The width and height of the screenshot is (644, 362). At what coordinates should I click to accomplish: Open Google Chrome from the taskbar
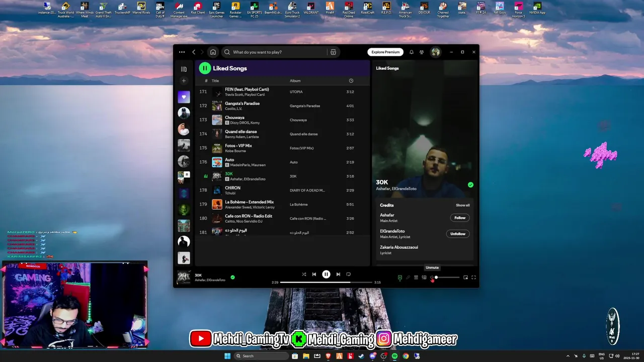(x=406, y=356)
